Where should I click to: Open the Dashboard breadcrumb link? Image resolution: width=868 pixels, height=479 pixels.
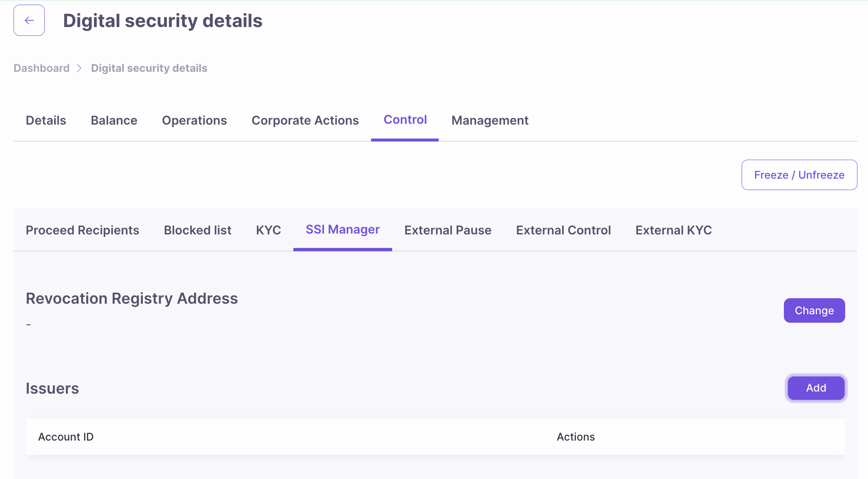(41, 68)
